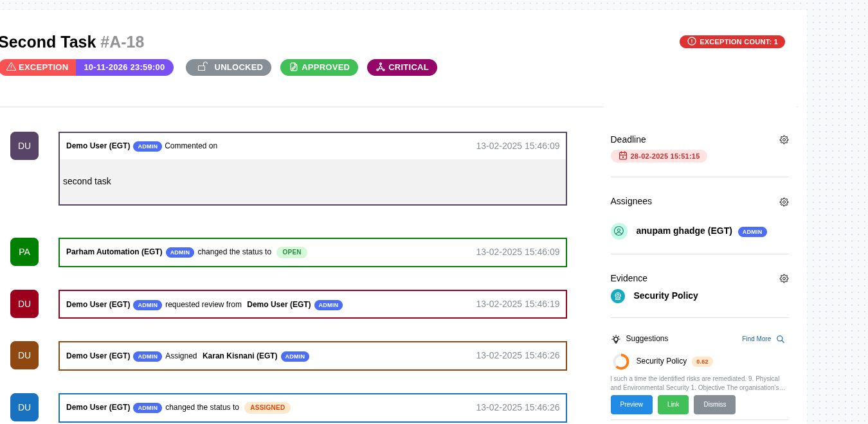Image resolution: width=868 pixels, height=424 pixels.
Task: Click the 28-02-2025 15:51:15 deadline badge
Action: click(658, 156)
